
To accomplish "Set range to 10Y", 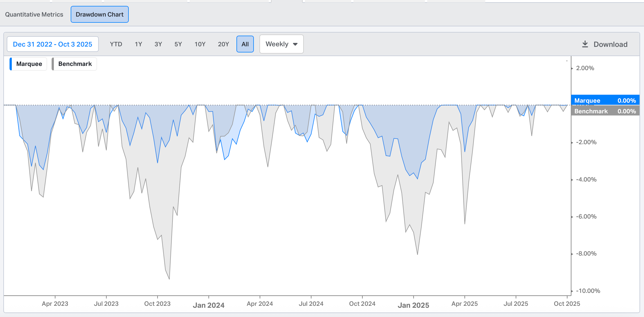I will (x=200, y=44).
